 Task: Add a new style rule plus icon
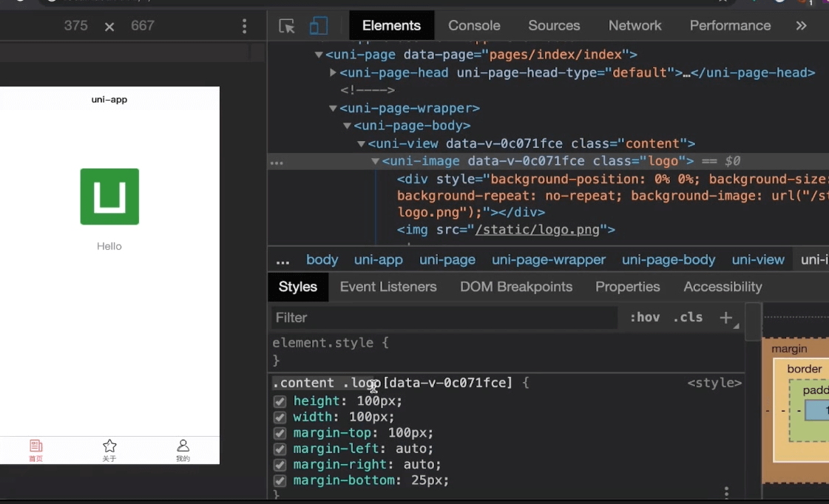726,318
